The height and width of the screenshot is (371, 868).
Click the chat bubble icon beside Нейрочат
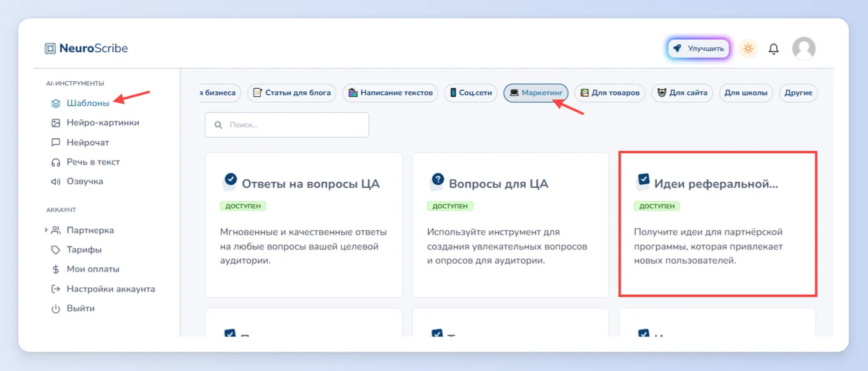tap(55, 143)
